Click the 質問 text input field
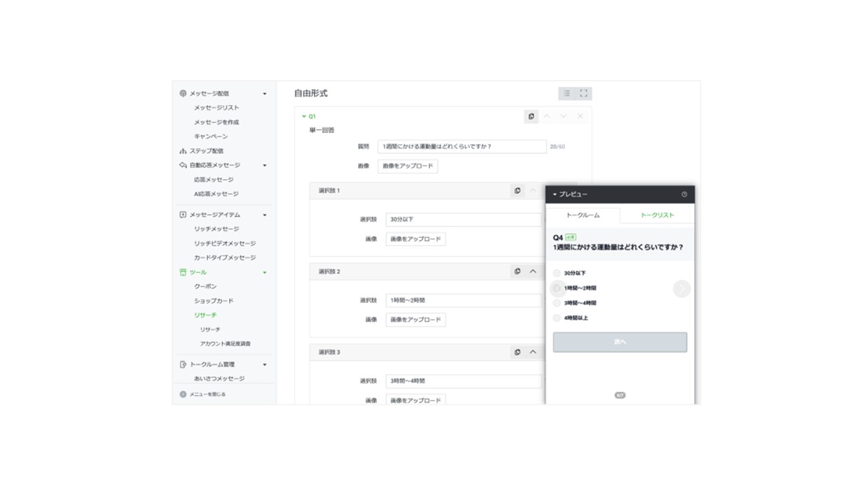 [x=461, y=146]
